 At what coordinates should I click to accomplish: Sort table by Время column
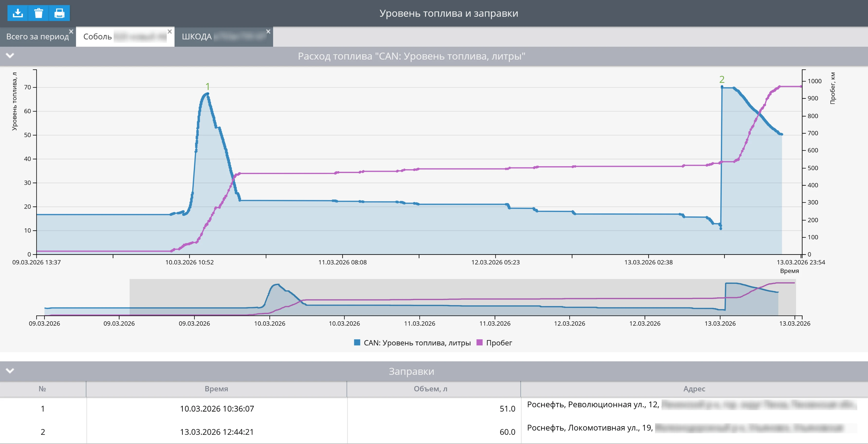coord(216,389)
